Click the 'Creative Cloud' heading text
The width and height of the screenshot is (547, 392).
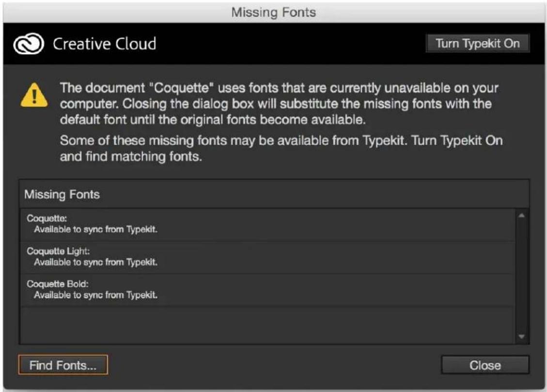tap(104, 44)
